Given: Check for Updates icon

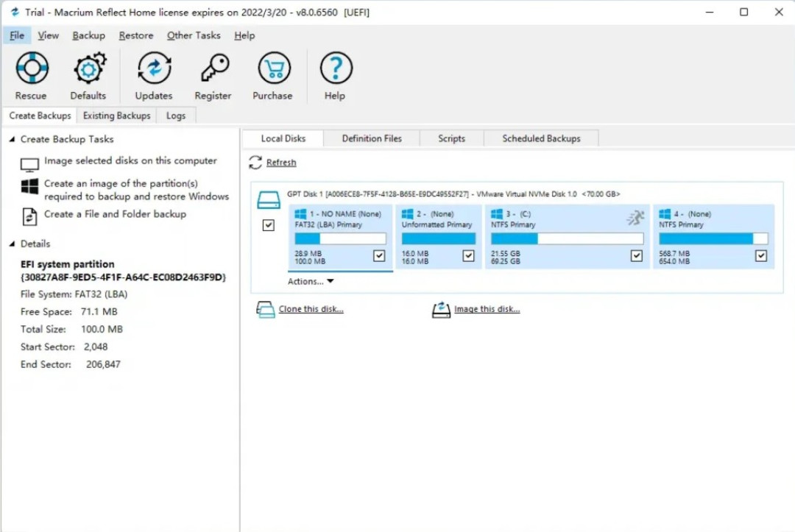Looking at the screenshot, I should point(154,68).
